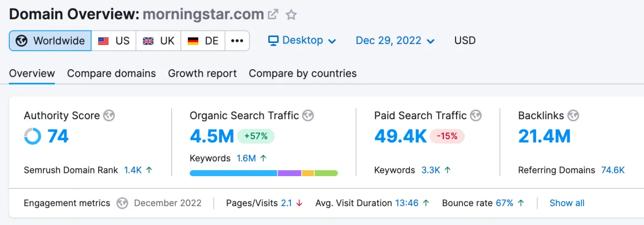
Task: Click globe icon beside Backlinks
Action: [573, 115]
